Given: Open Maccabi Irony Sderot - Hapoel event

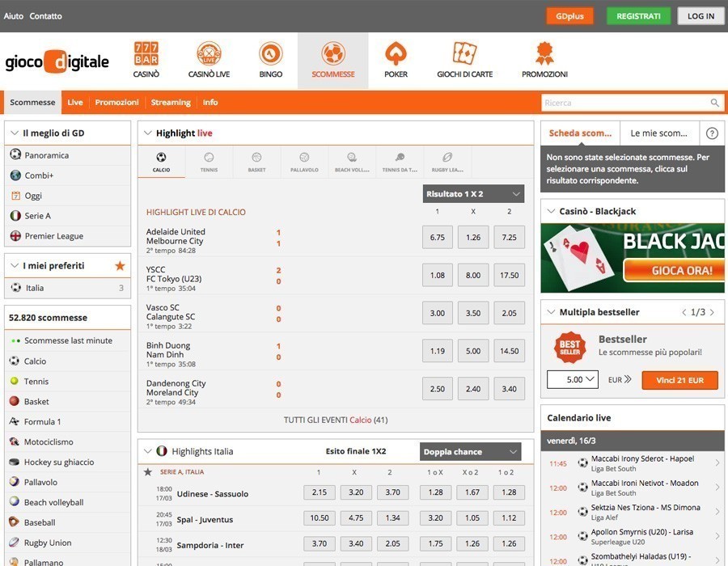Looking at the screenshot, I should (633, 463).
